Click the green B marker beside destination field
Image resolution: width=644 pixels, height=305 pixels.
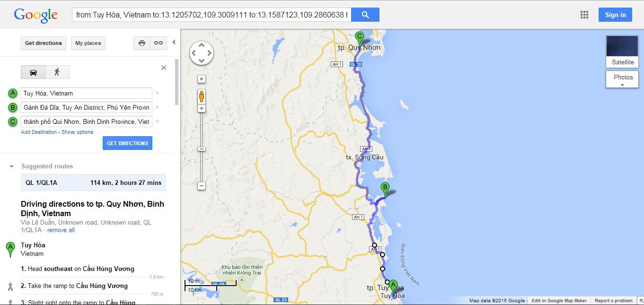click(x=13, y=107)
